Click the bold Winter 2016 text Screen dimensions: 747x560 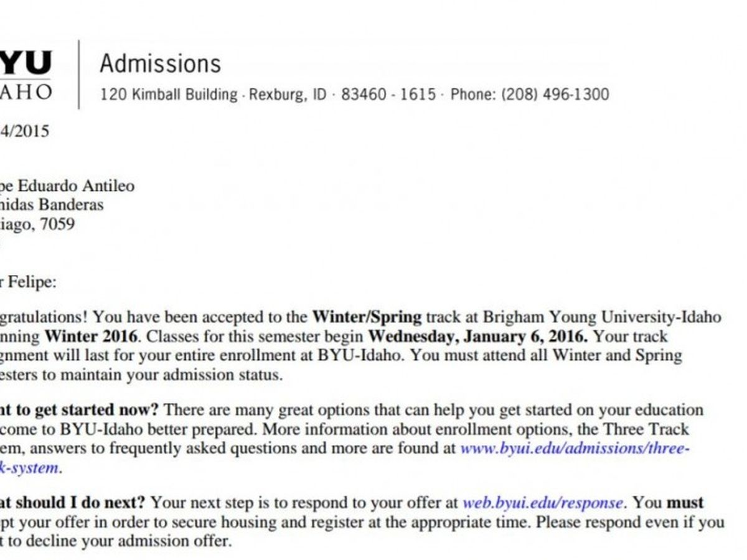tap(90, 337)
